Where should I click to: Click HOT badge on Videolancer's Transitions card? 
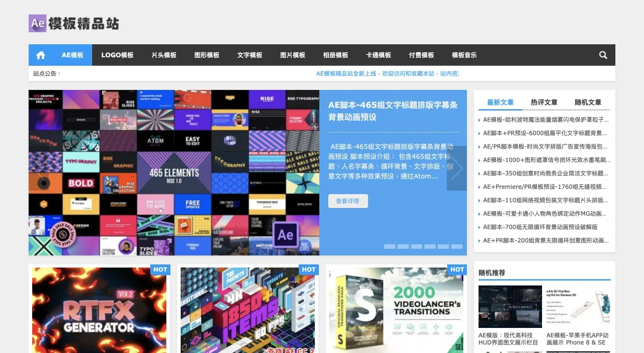457,269
